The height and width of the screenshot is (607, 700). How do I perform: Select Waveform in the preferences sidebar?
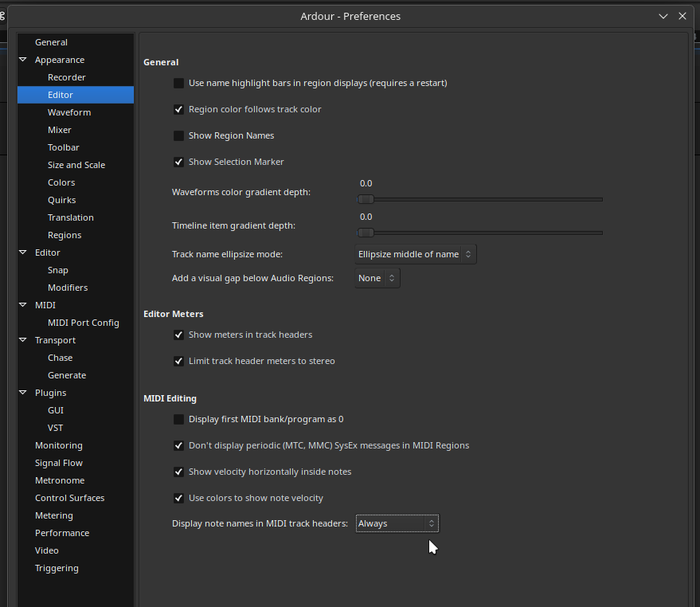[69, 112]
